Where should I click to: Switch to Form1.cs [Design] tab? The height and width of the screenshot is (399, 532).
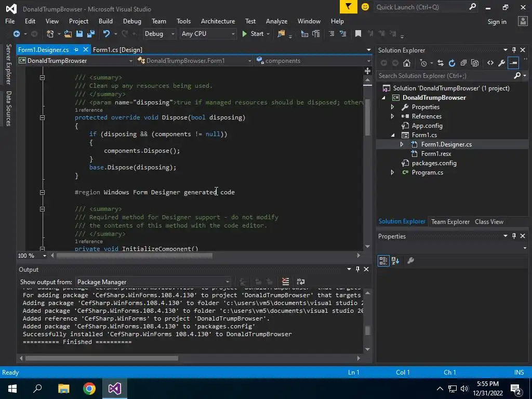117,50
